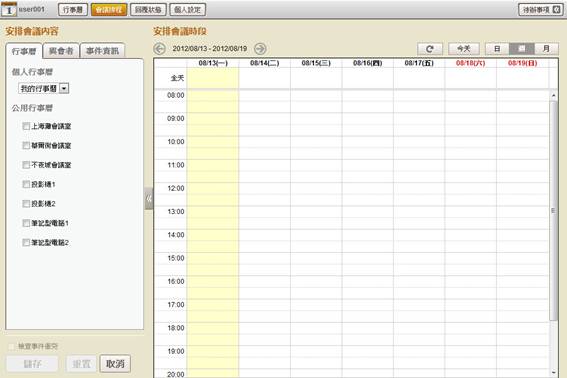Screen dimensions: 567x378
Task: Click the 全天 all-day row label
Action: (x=177, y=78)
